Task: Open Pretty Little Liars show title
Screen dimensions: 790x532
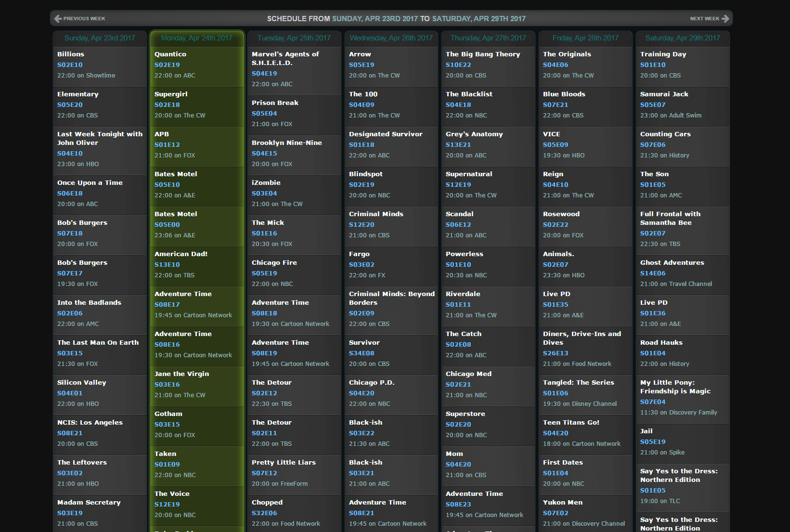Action: [x=284, y=463]
